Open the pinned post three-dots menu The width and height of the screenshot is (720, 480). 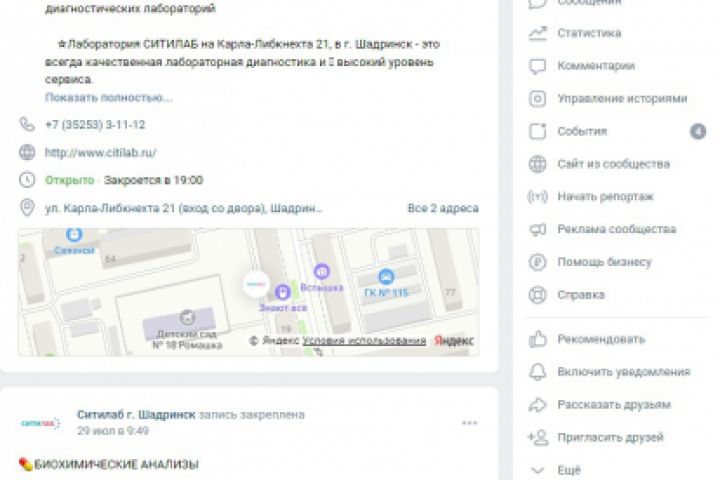(469, 423)
